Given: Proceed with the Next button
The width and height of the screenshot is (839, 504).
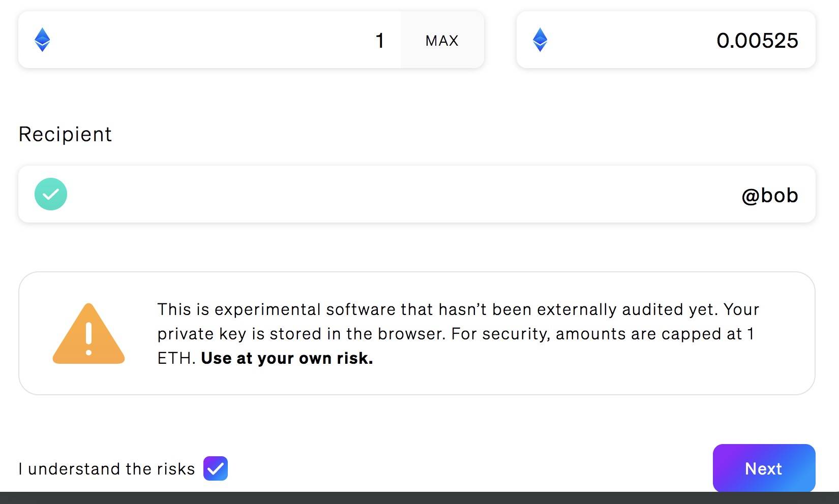Looking at the screenshot, I should pyautogui.click(x=764, y=468).
